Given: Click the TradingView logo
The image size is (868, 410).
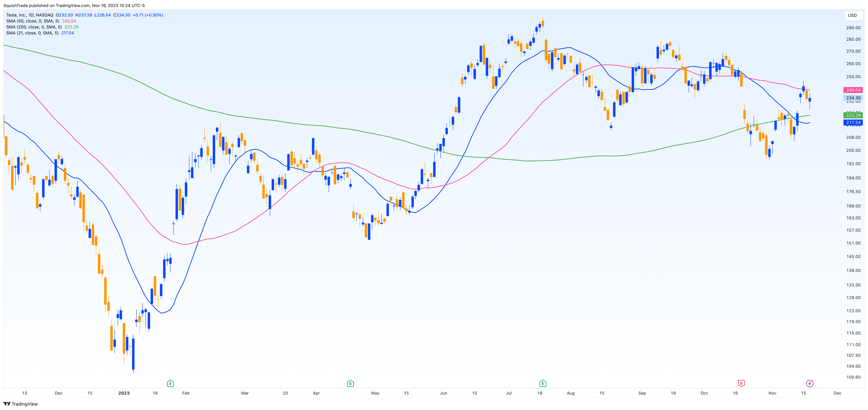Looking at the screenshot, I should [21, 404].
